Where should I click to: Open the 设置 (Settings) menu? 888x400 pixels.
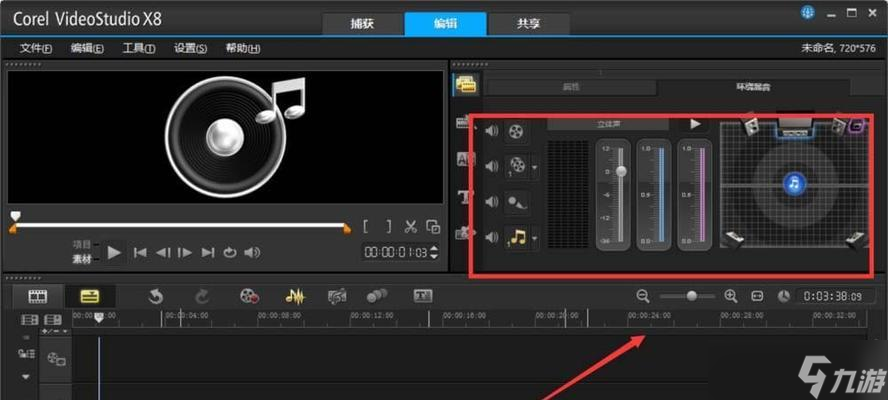pos(190,48)
